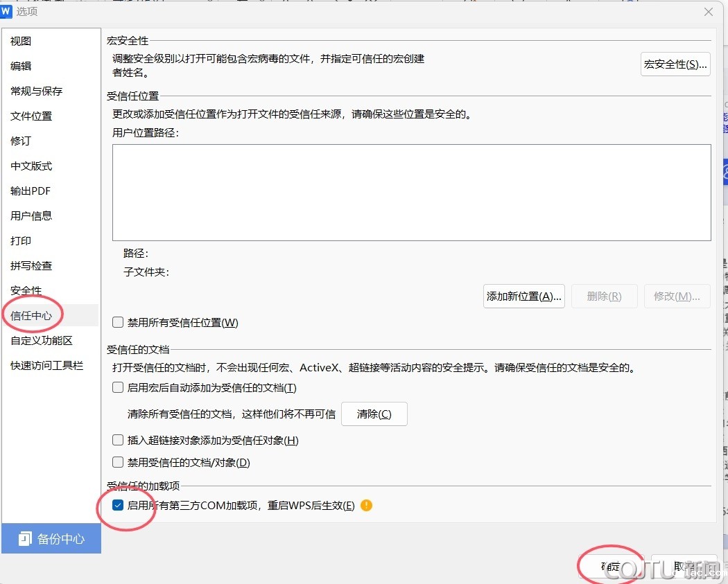Open 自定义功能区 settings
The width and height of the screenshot is (728, 584).
point(42,341)
